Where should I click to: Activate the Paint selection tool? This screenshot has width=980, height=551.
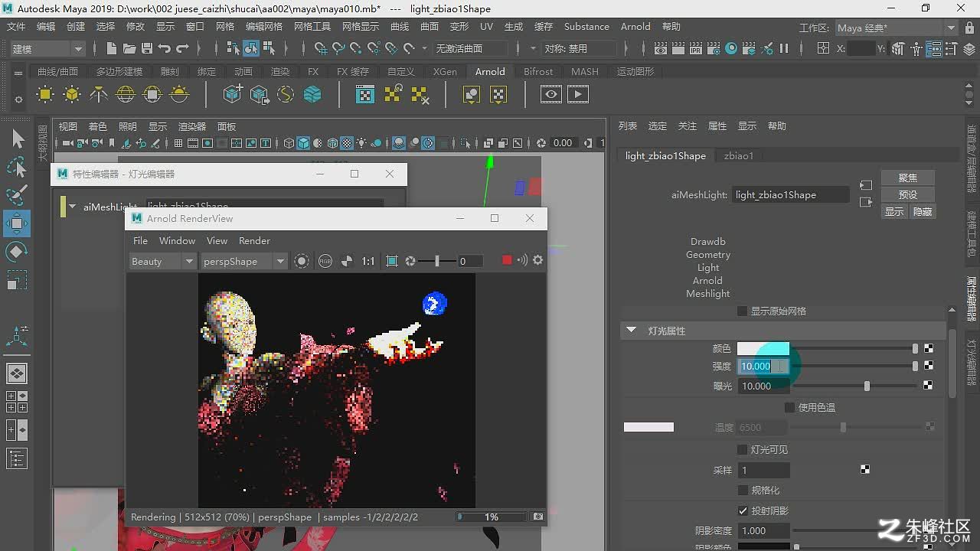[17, 195]
